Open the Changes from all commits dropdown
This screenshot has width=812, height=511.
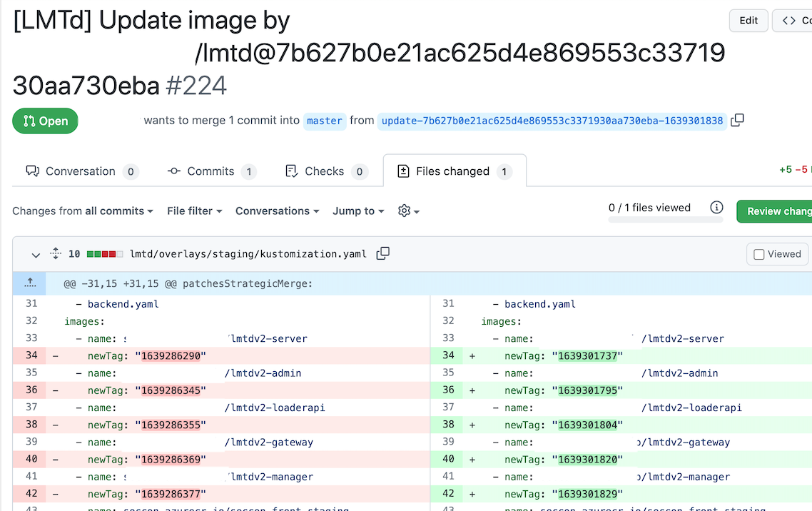[83, 211]
